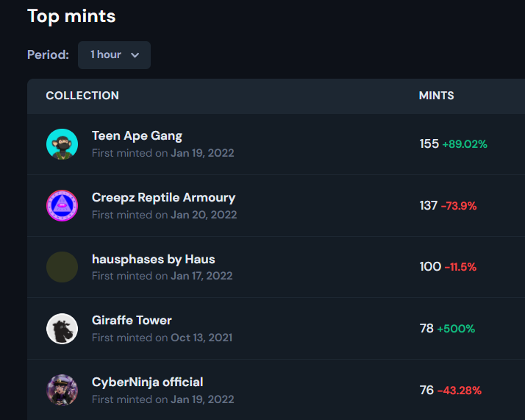Click 'First minted on Jan 20, 2022' text
The height and width of the screenshot is (420, 525).
(x=165, y=215)
